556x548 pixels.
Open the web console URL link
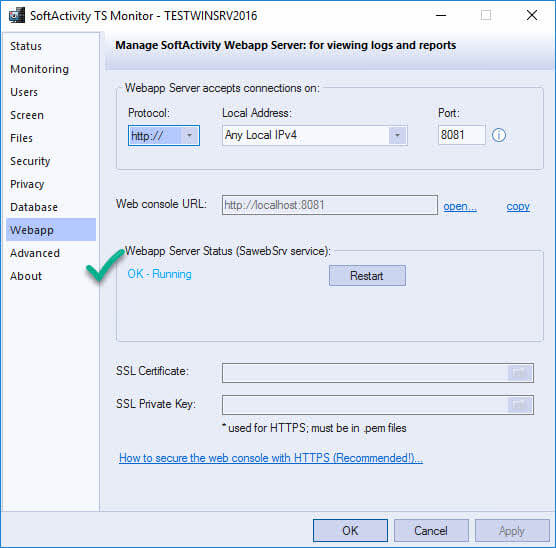[x=460, y=206]
